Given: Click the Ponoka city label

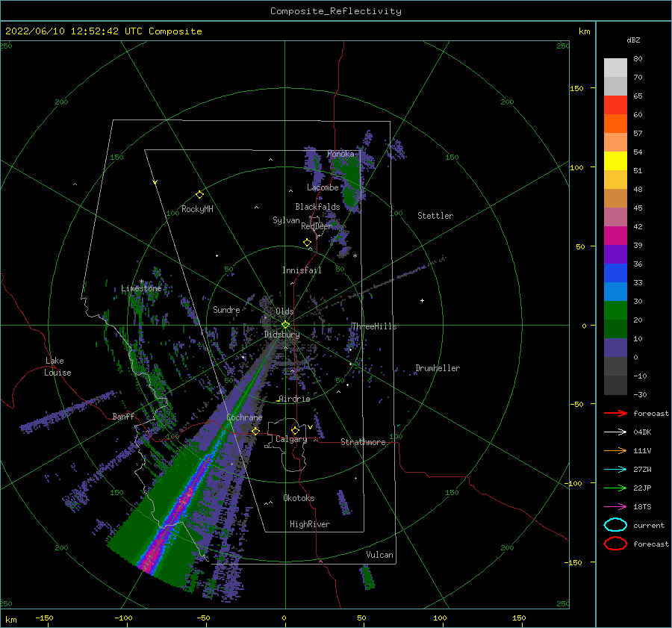Looking at the screenshot, I should point(340,154).
